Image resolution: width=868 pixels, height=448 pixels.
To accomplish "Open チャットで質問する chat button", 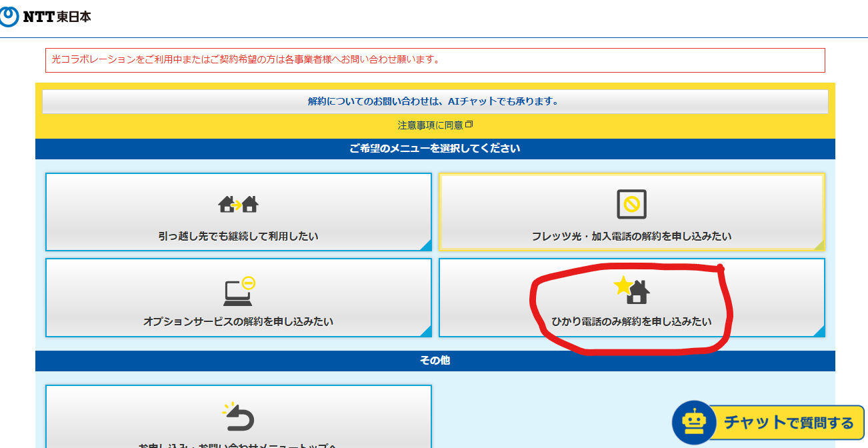I will coord(768,423).
